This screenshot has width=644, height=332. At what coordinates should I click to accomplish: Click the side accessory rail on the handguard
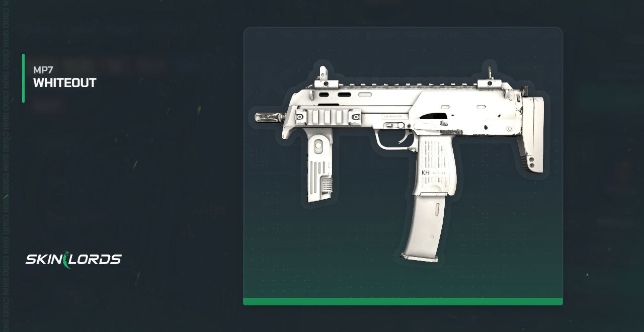[x=328, y=117]
